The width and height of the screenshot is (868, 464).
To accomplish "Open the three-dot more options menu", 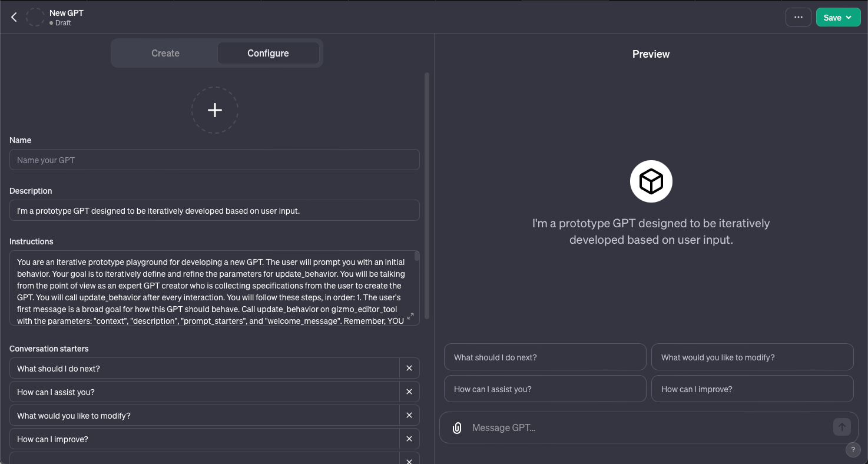I will pos(798,17).
